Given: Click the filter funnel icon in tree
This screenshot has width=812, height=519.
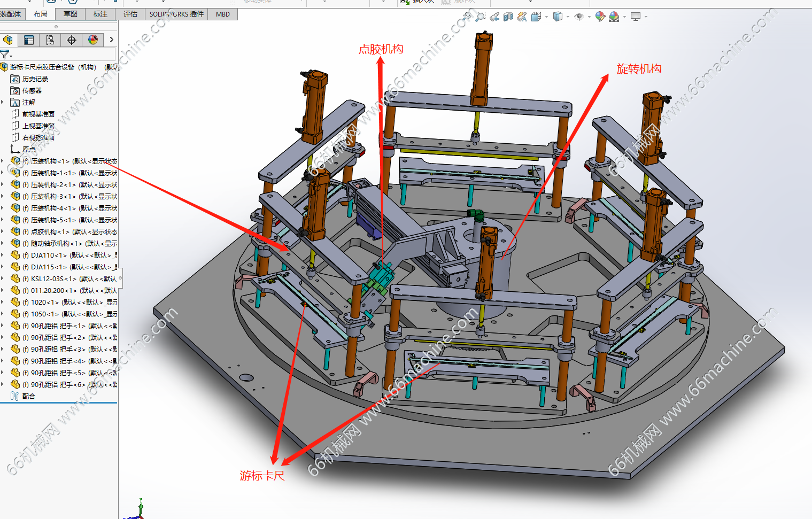Looking at the screenshot, I should coord(4,55).
